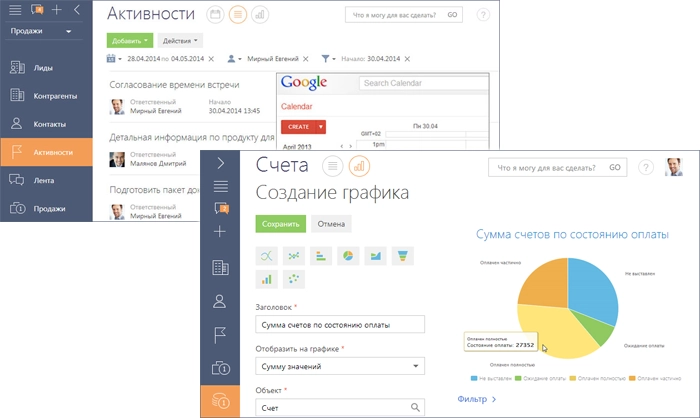
Task: Open notifications chat icon in Активности top bar
Action: coord(37,10)
